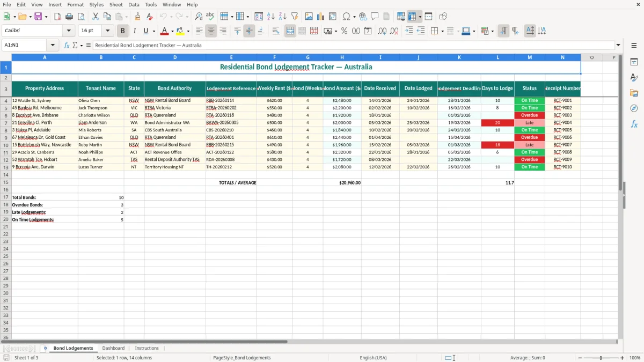Image resolution: width=644 pixels, height=362 pixels.
Task: Click Add Decimal Place icon
Action: [x=382, y=31]
